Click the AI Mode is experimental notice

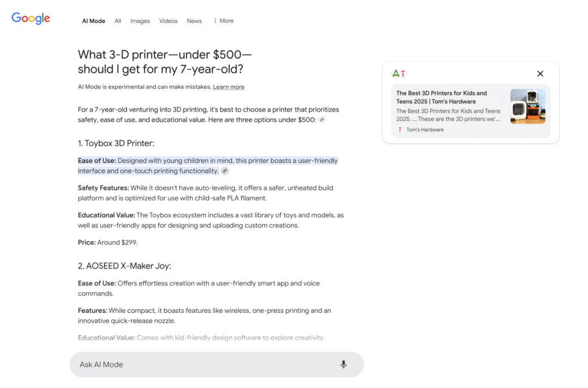tap(145, 87)
